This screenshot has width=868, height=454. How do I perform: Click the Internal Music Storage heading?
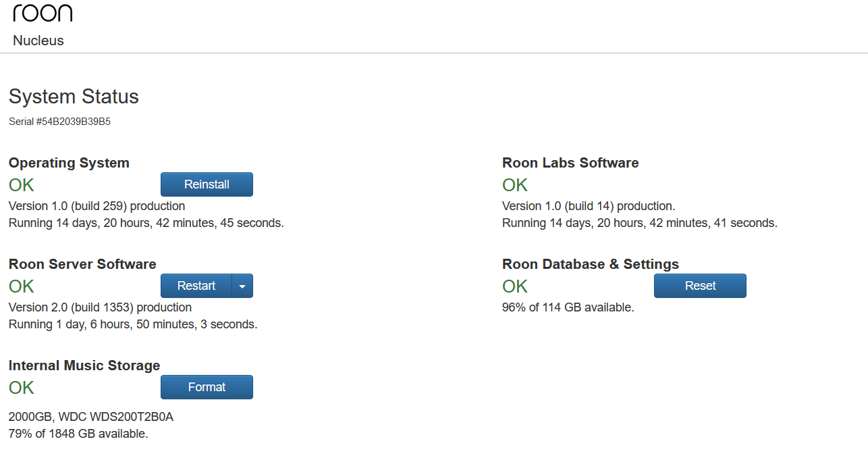click(x=84, y=365)
